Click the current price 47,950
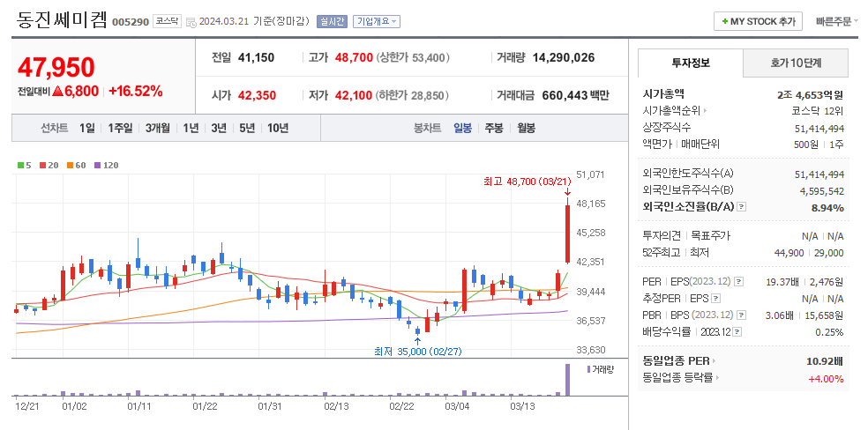The image size is (868, 430). click(x=56, y=67)
